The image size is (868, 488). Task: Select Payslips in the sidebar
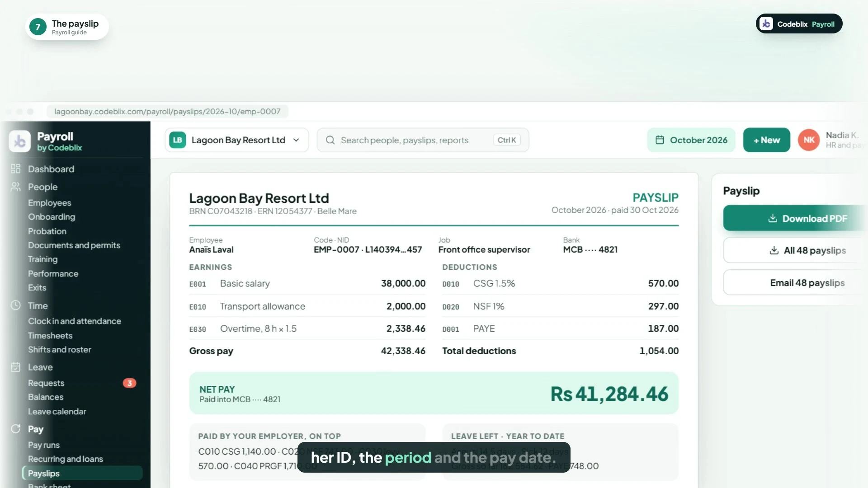pyautogui.click(x=82, y=473)
